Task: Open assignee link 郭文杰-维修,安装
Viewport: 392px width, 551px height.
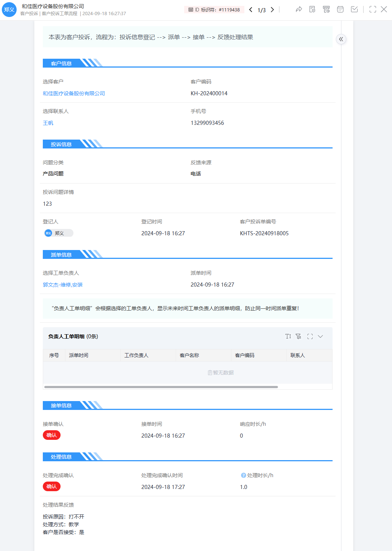Action: (x=63, y=285)
